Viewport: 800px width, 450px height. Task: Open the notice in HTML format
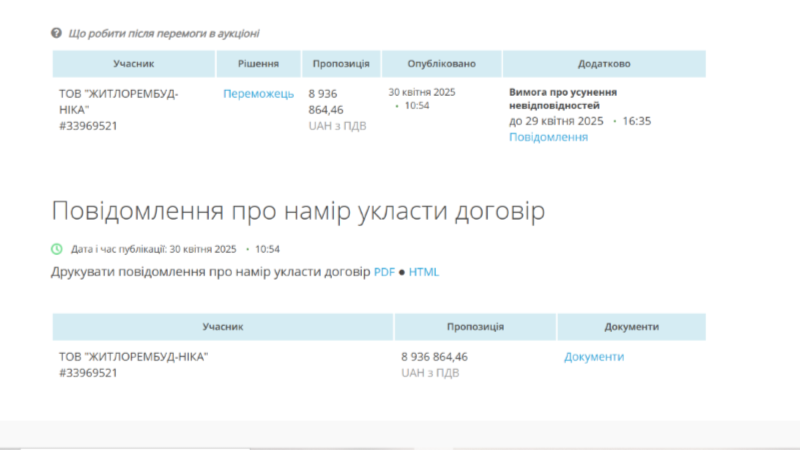(423, 272)
